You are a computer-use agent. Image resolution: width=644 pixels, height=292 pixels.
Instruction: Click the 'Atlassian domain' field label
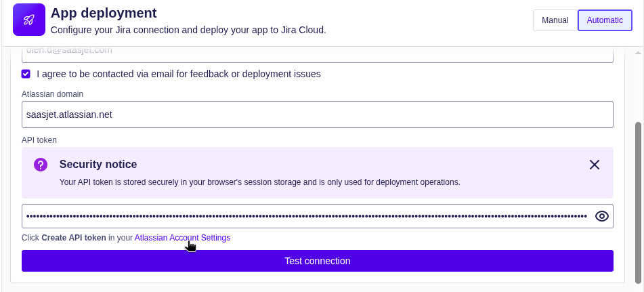[53, 94]
